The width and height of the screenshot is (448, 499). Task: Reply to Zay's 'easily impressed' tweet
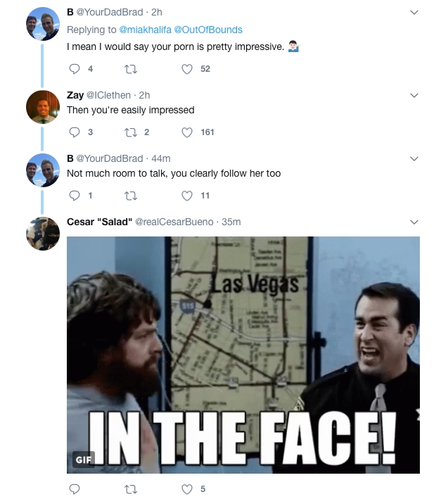75,132
